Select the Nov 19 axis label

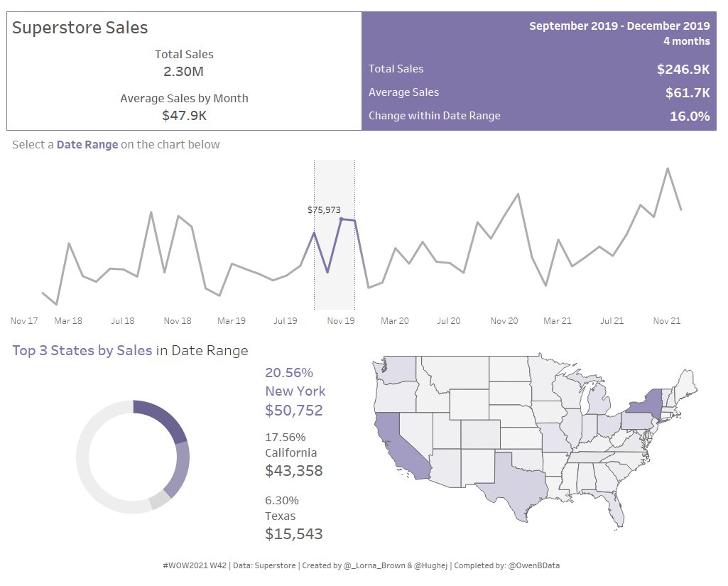click(342, 320)
